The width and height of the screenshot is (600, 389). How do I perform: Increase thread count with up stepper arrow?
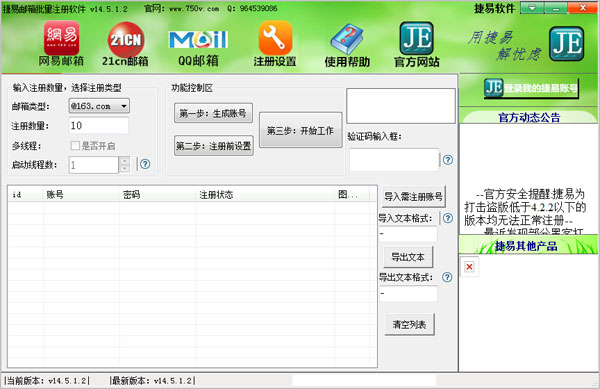(x=125, y=161)
